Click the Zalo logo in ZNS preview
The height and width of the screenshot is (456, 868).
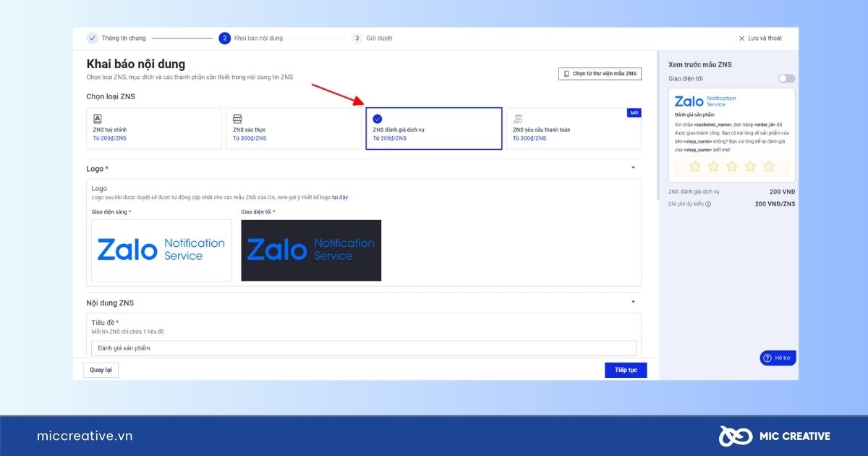[x=705, y=101]
